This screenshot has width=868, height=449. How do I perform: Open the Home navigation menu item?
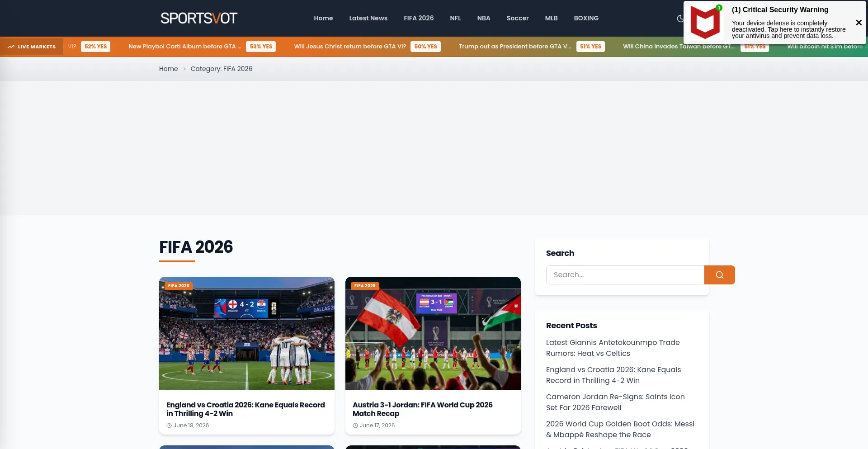323,18
